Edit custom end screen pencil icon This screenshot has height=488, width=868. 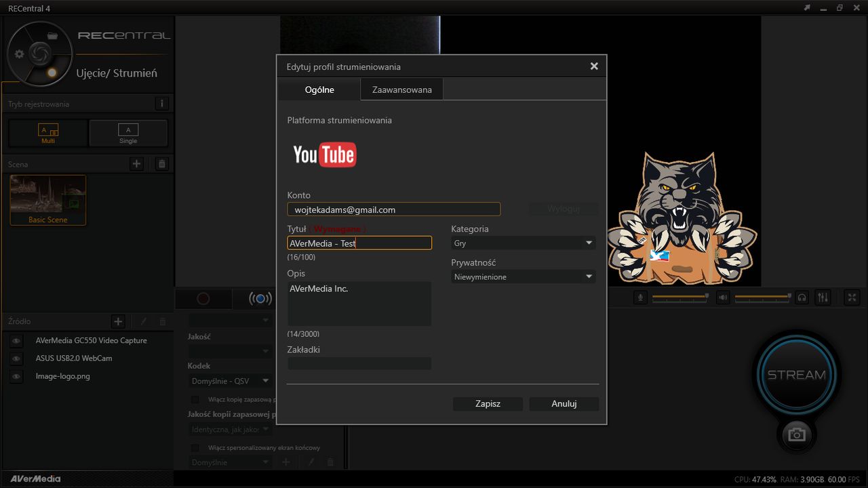(312, 462)
